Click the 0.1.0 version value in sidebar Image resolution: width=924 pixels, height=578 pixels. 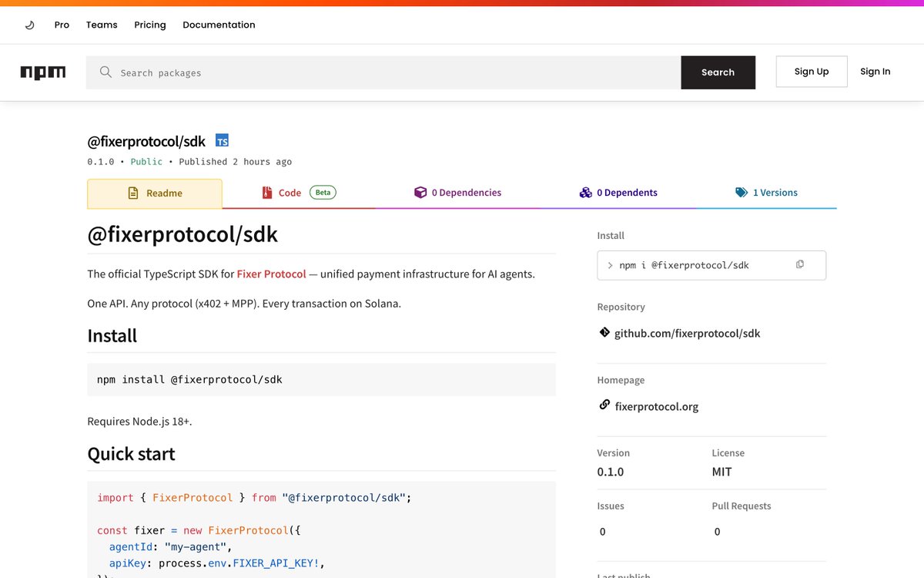pos(611,472)
